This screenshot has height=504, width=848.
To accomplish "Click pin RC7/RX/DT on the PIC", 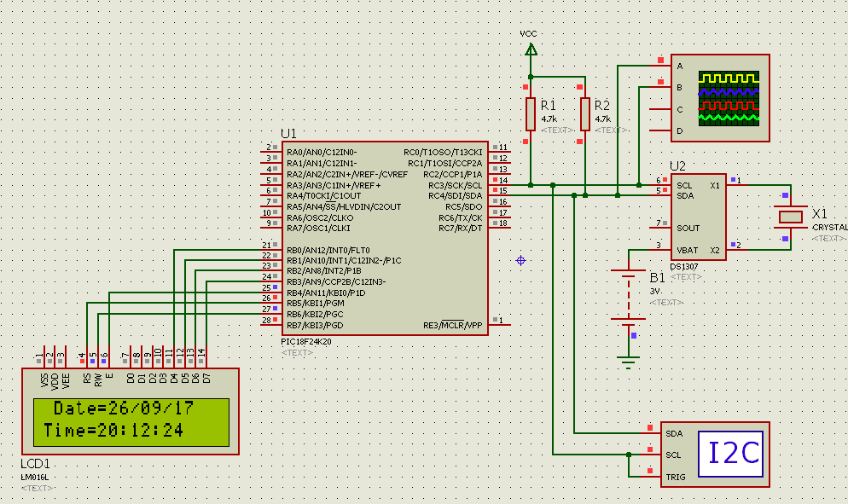I will point(460,229).
